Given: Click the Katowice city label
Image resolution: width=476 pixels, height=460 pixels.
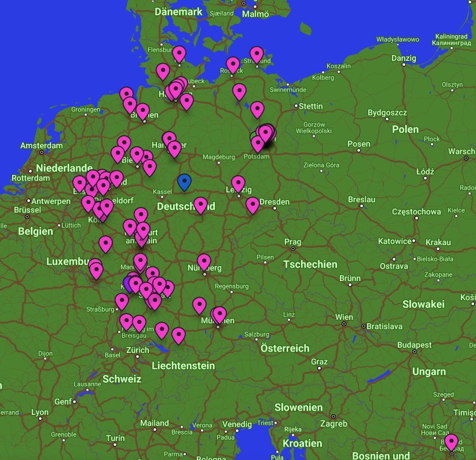Looking at the screenshot, I should 395,241.
